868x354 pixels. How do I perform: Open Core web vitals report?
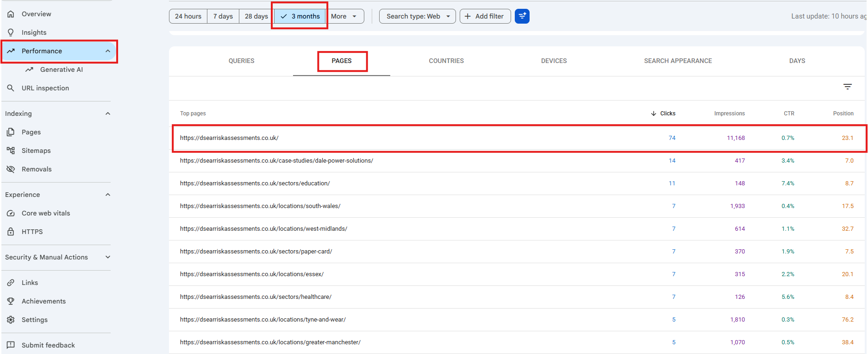pyautogui.click(x=46, y=213)
